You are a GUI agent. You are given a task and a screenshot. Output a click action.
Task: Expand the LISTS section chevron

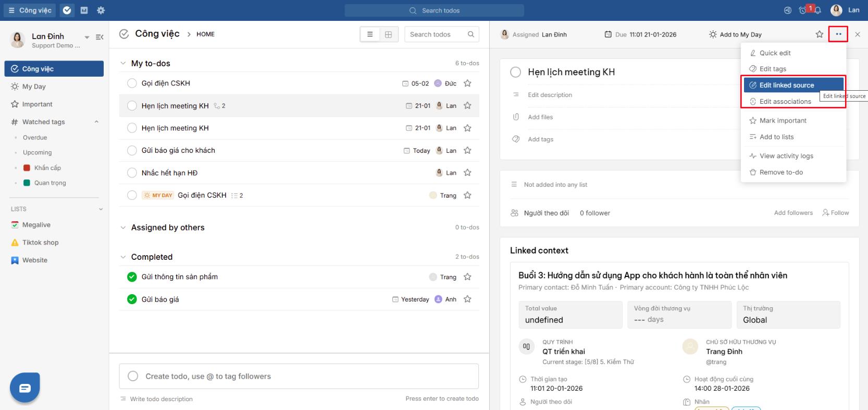click(x=101, y=209)
